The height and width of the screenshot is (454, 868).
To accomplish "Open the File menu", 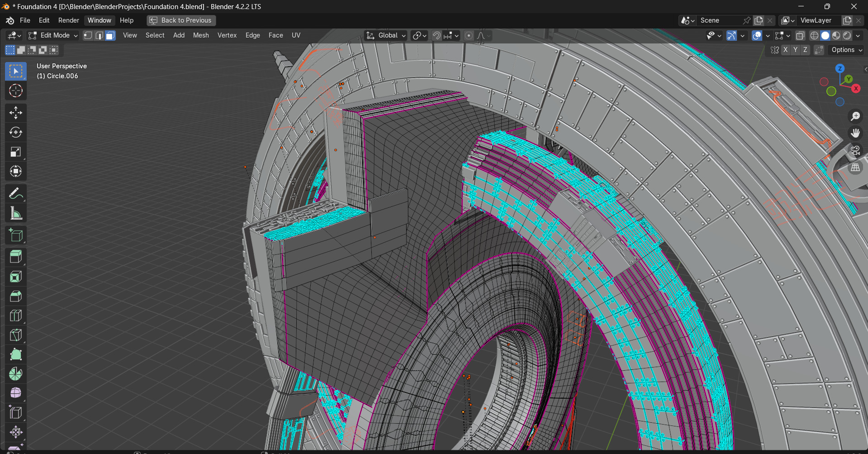I will click(25, 20).
